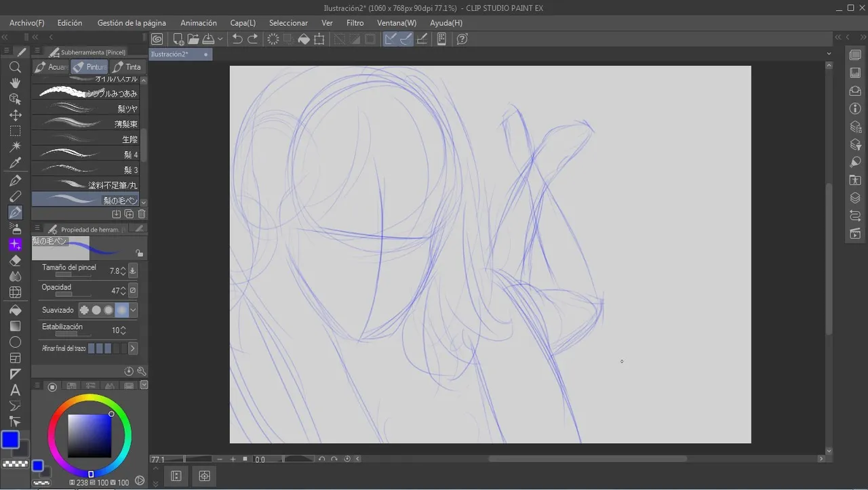Delete sub tool with trash icon

(142, 214)
